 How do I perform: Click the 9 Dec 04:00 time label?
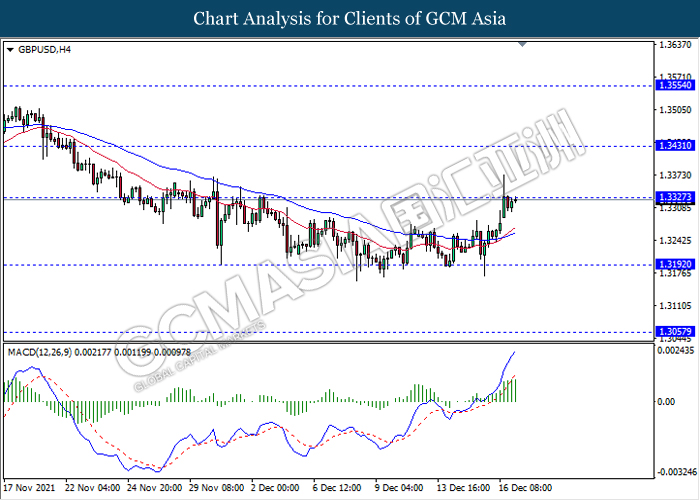click(399, 488)
